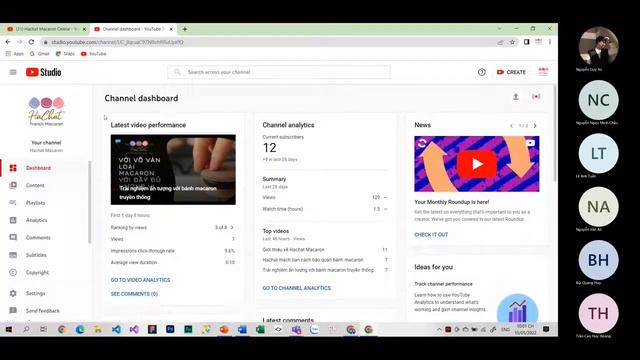Viewport: 640px width, 360px height.
Task: Click the Send feedback sidebar icon
Action: point(13,311)
